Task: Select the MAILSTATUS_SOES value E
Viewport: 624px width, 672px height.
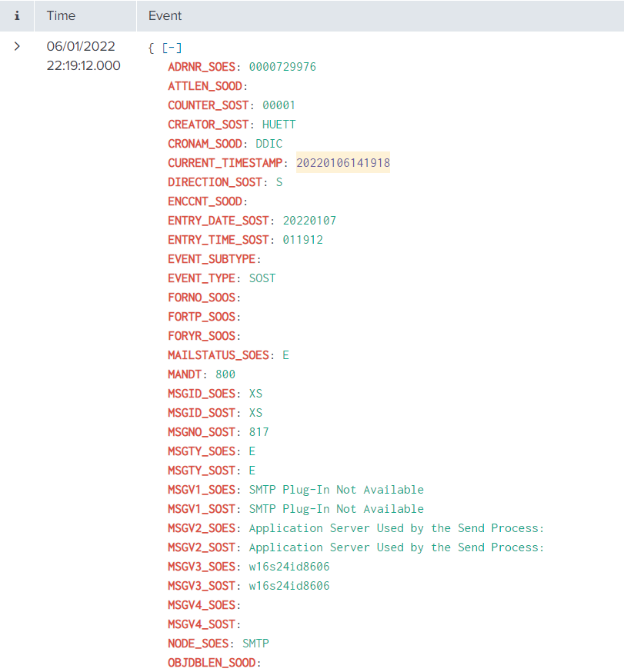Action: [286, 354]
